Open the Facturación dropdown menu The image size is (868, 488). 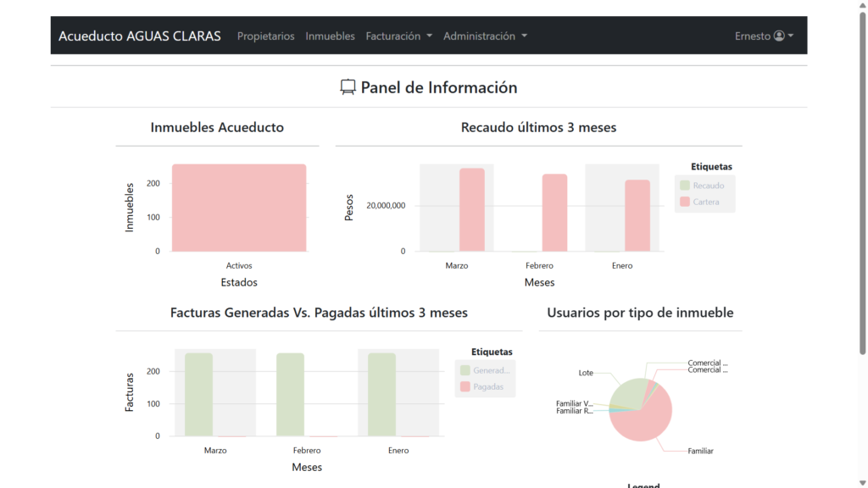tap(398, 36)
